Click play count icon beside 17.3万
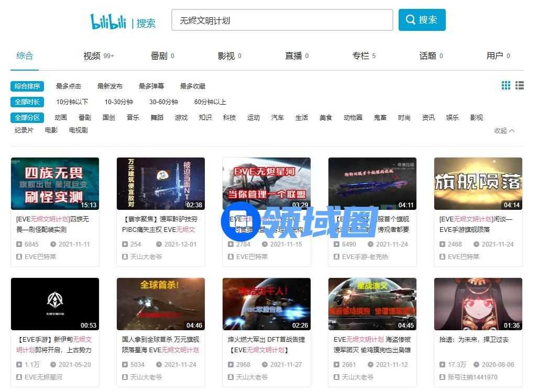The width and height of the screenshot is (539, 392). coord(442,365)
